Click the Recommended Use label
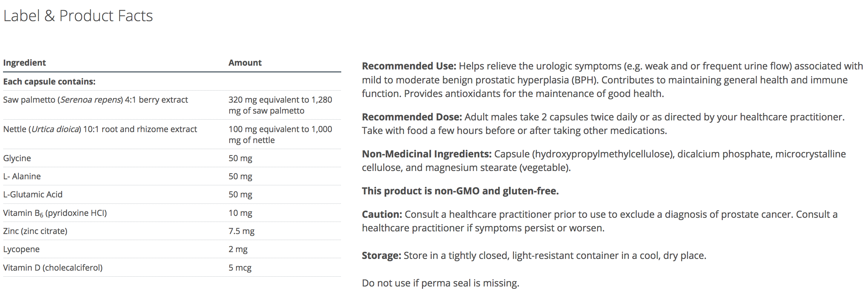The image size is (868, 308). [409, 66]
